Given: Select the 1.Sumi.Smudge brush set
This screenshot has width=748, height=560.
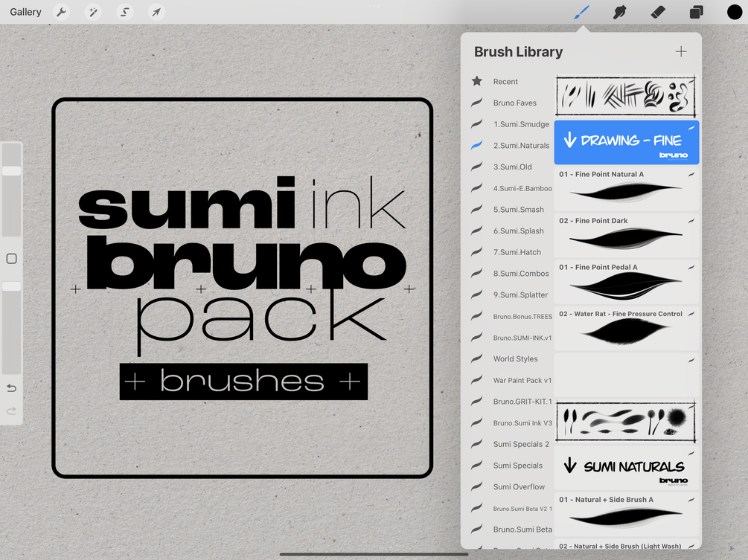Looking at the screenshot, I should (x=522, y=124).
